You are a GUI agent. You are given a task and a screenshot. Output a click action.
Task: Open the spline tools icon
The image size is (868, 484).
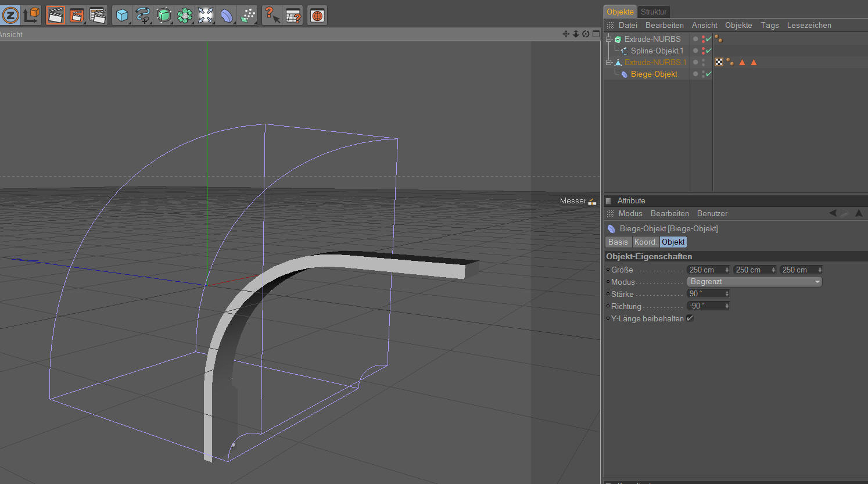pos(142,15)
